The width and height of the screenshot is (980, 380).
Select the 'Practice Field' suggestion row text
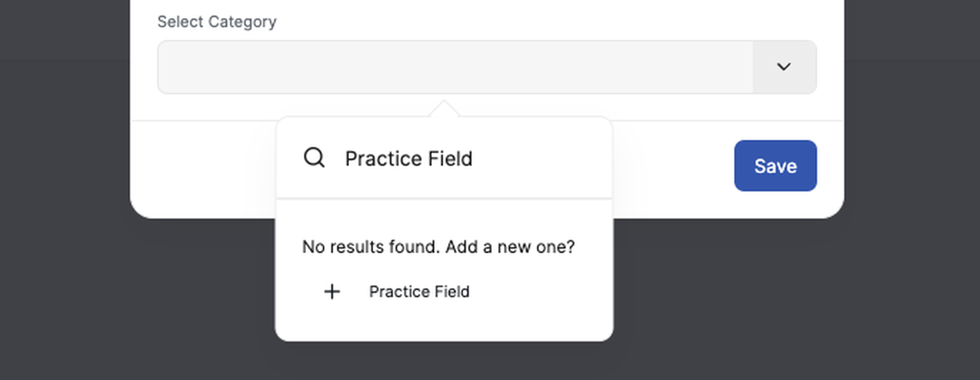[x=419, y=291]
